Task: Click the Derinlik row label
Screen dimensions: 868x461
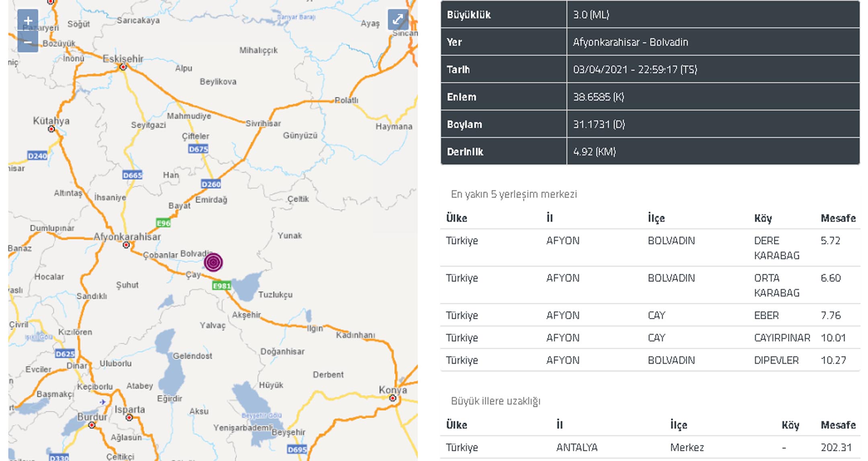Action: pos(465,152)
